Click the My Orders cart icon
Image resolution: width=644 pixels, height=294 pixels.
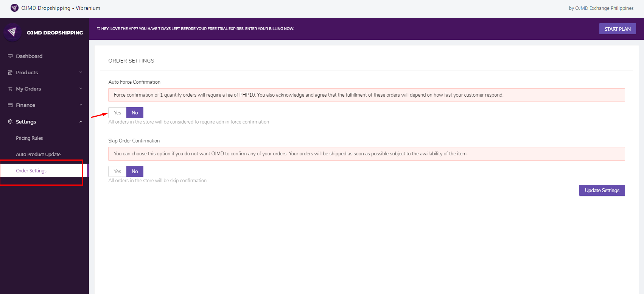(10, 89)
